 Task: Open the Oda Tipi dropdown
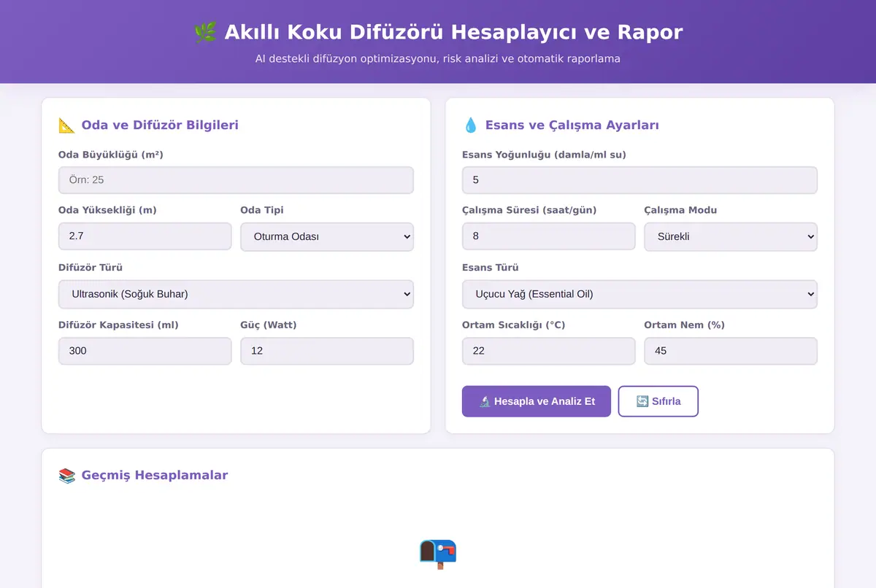(x=327, y=236)
